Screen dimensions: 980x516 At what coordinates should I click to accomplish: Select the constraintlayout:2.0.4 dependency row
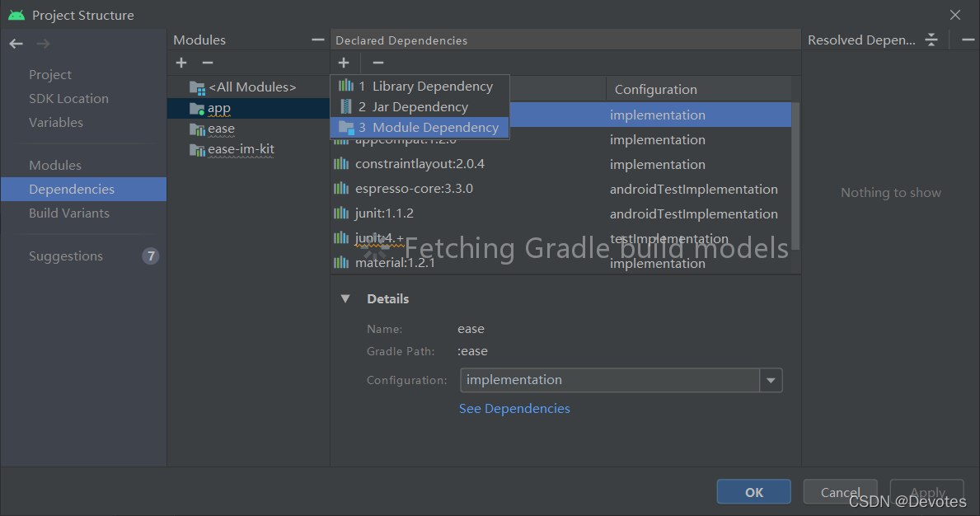point(561,164)
